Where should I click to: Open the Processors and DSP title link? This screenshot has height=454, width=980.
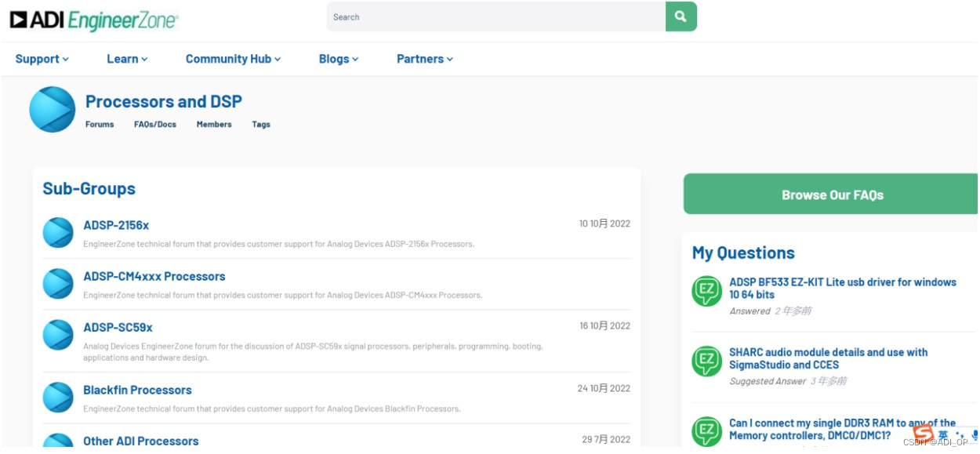[164, 101]
